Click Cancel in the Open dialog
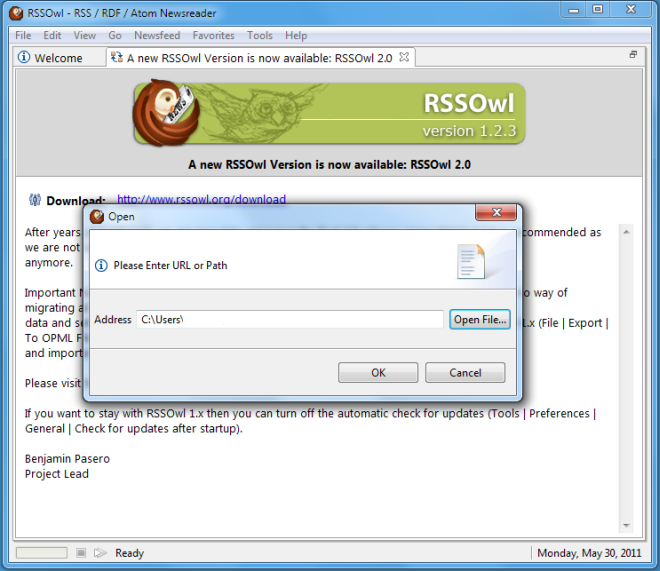Viewport: 660px width, 571px height. tap(465, 372)
